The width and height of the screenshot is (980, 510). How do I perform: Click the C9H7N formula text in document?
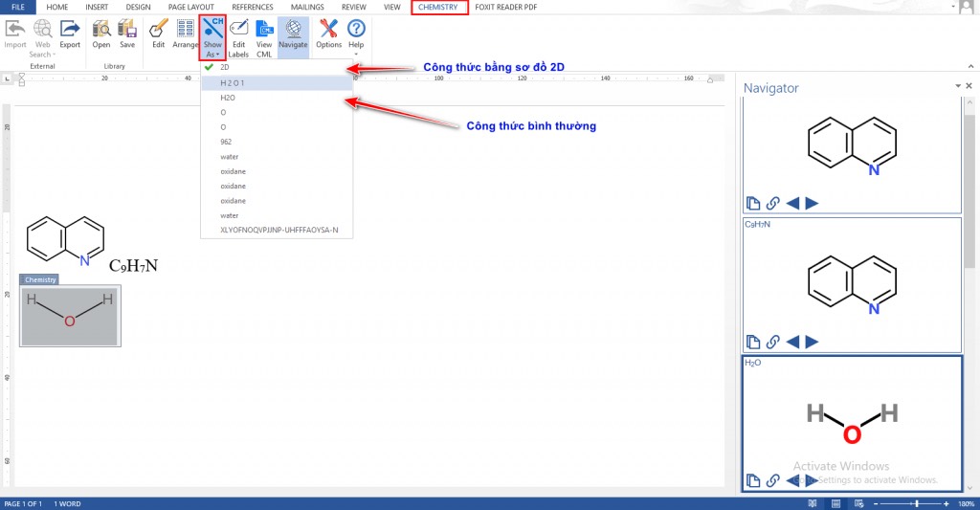coord(133,266)
